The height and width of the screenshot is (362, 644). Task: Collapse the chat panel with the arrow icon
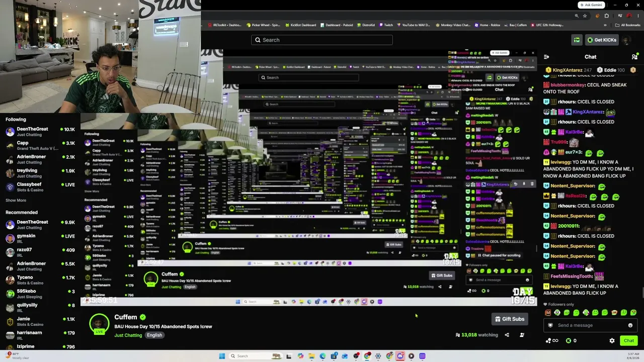point(546,57)
